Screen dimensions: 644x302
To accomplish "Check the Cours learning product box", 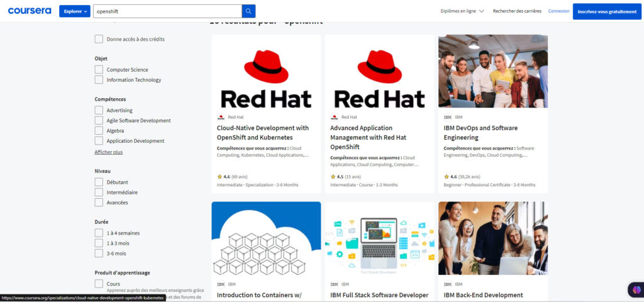I will coord(99,284).
